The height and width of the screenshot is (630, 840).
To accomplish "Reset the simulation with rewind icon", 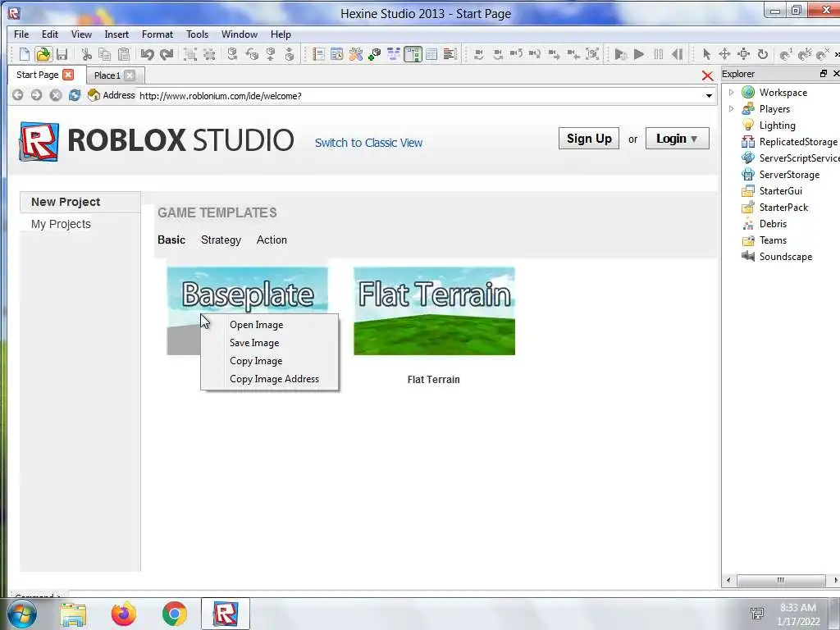I will pyautogui.click(x=677, y=54).
